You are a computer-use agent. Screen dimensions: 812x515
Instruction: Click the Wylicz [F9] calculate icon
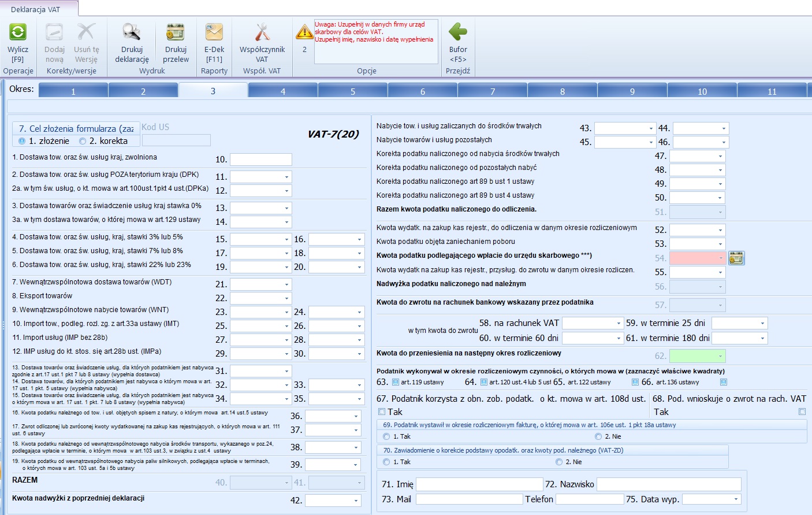click(x=18, y=32)
